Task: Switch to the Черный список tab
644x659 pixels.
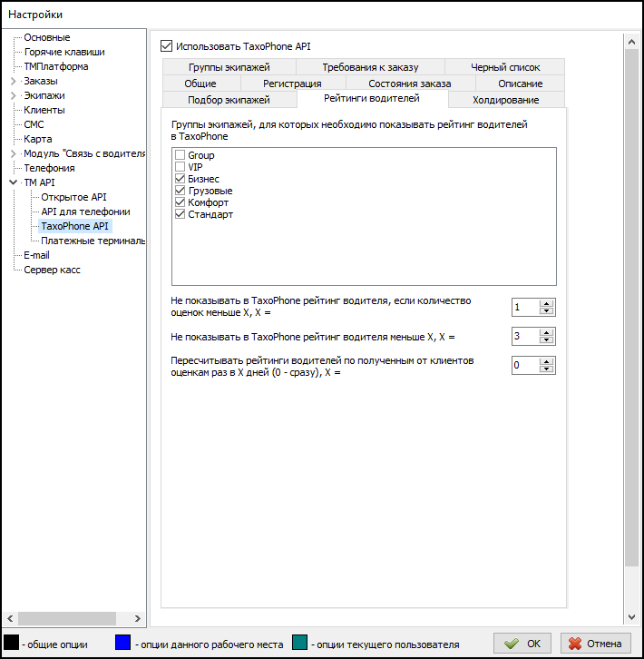Action: (x=504, y=67)
